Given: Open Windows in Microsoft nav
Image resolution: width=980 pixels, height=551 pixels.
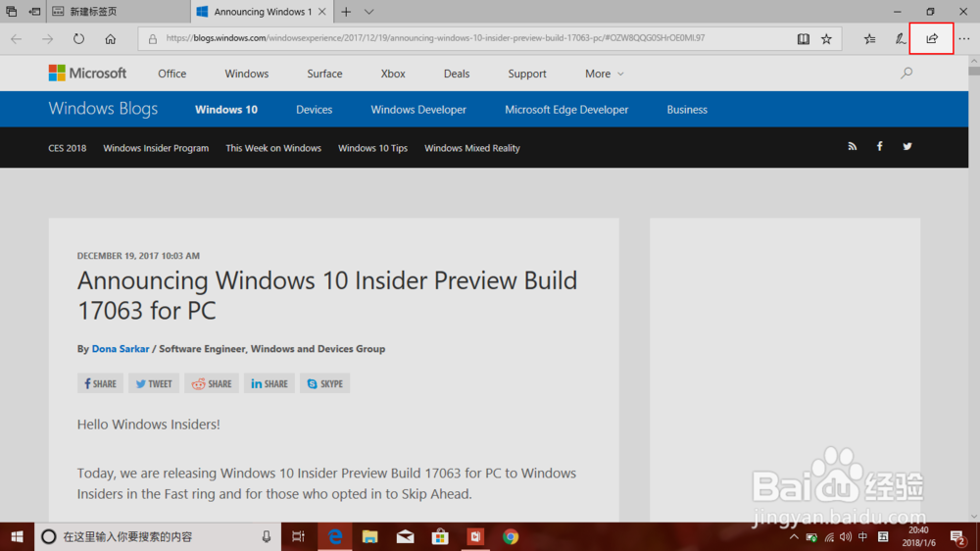Looking at the screenshot, I should [247, 74].
